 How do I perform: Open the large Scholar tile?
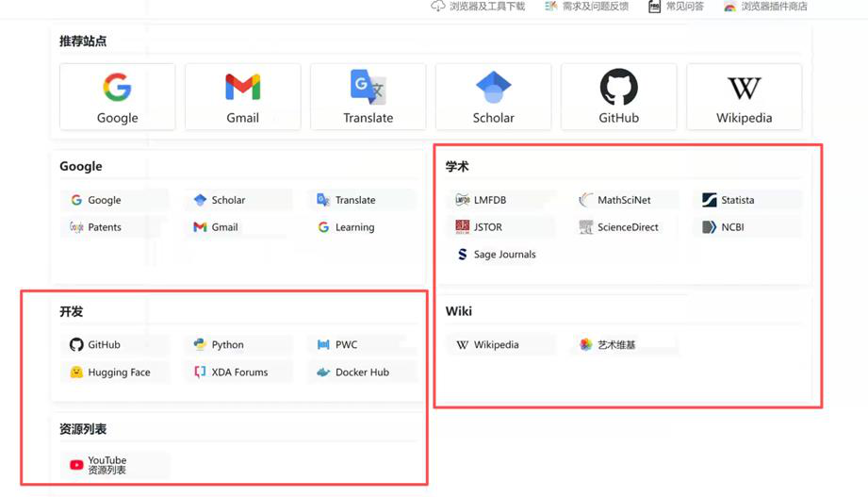[493, 97]
